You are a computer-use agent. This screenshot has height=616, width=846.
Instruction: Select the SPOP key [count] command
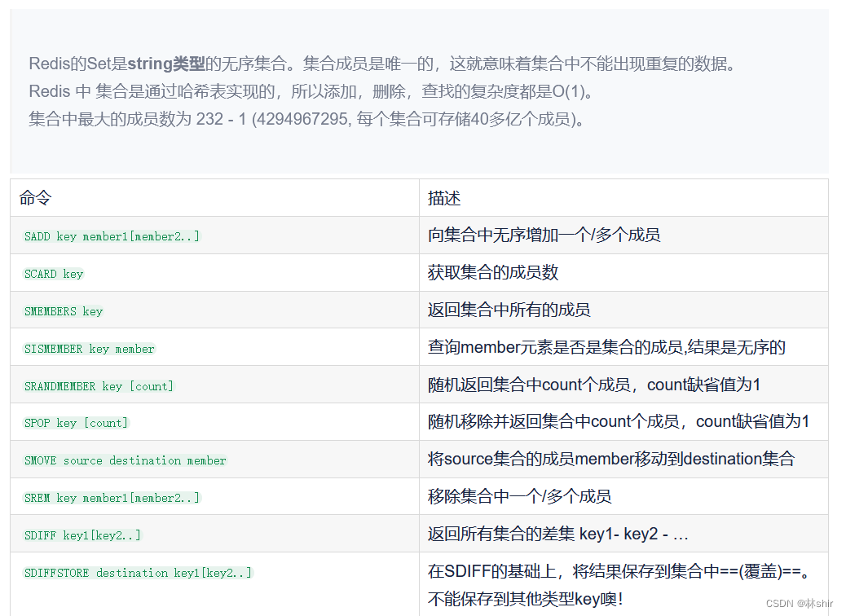(x=76, y=423)
